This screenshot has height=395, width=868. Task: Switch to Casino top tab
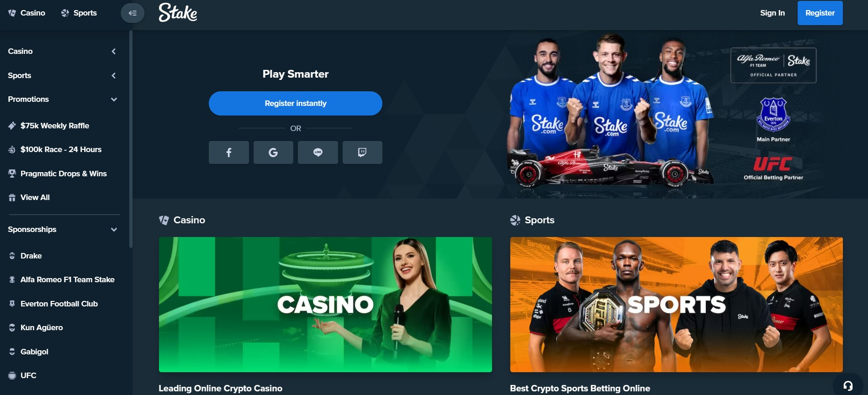pyautogui.click(x=27, y=13)
